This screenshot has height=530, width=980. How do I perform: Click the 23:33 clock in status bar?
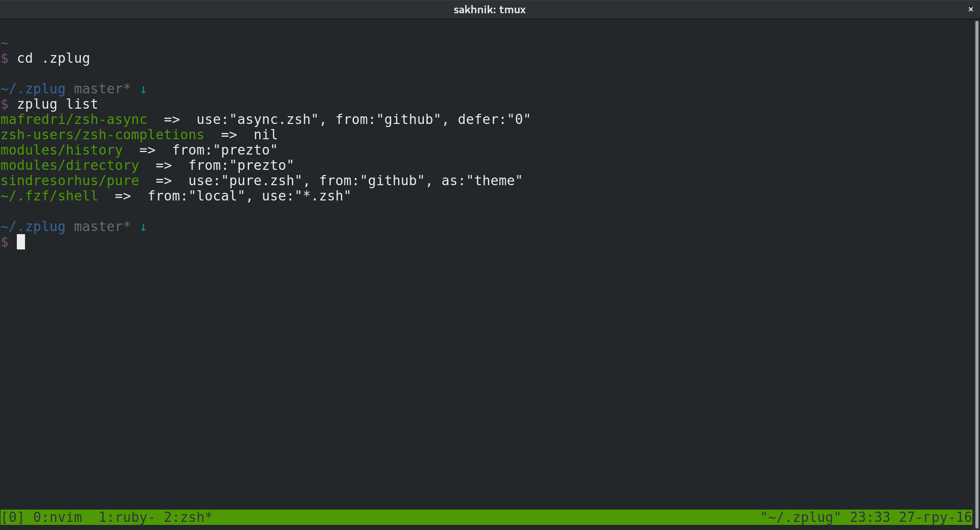click(870, 517)
